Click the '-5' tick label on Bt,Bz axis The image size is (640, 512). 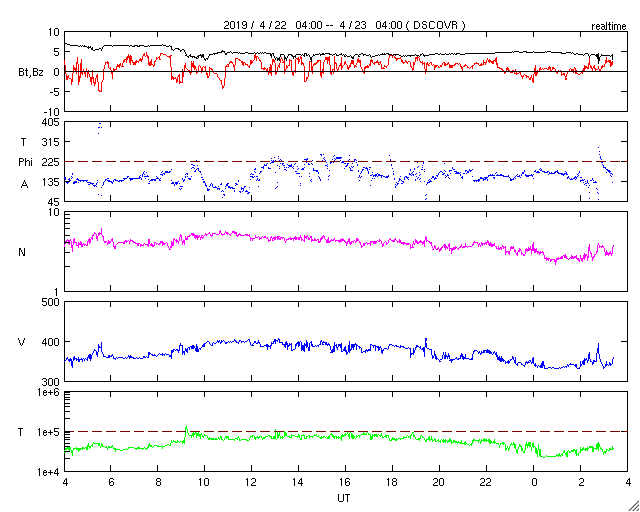tap(54, 92)
